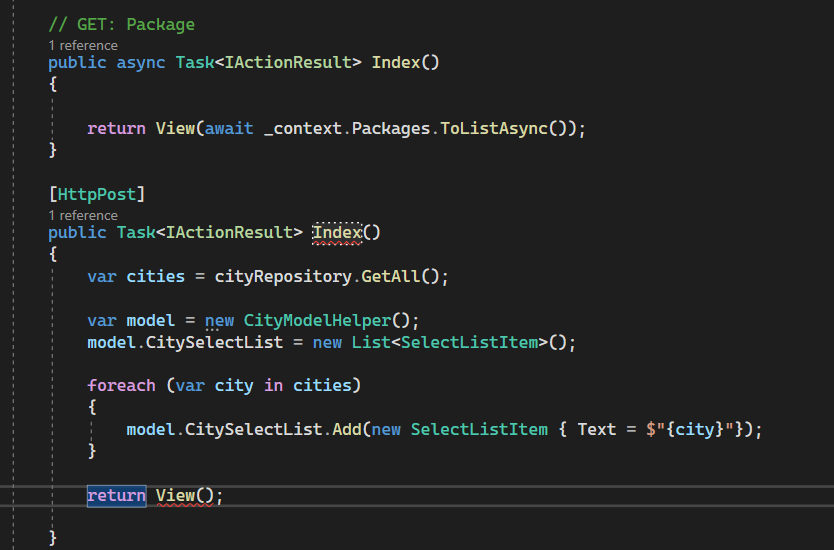Click the highlighted "return" keyword before View()
The height and width of the screenshot is (550, 834).
click(116, 496)
